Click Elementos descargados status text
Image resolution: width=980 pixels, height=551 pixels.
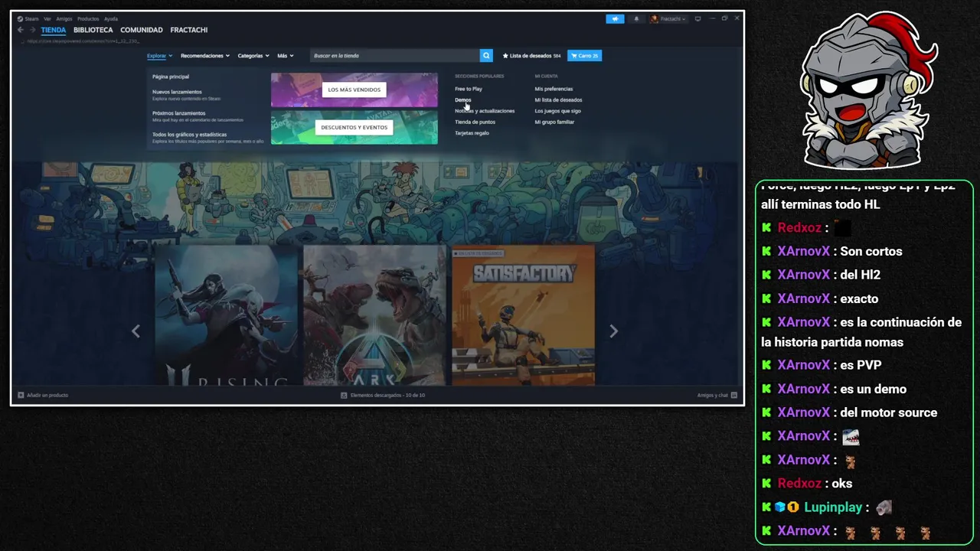click(387, 395)
